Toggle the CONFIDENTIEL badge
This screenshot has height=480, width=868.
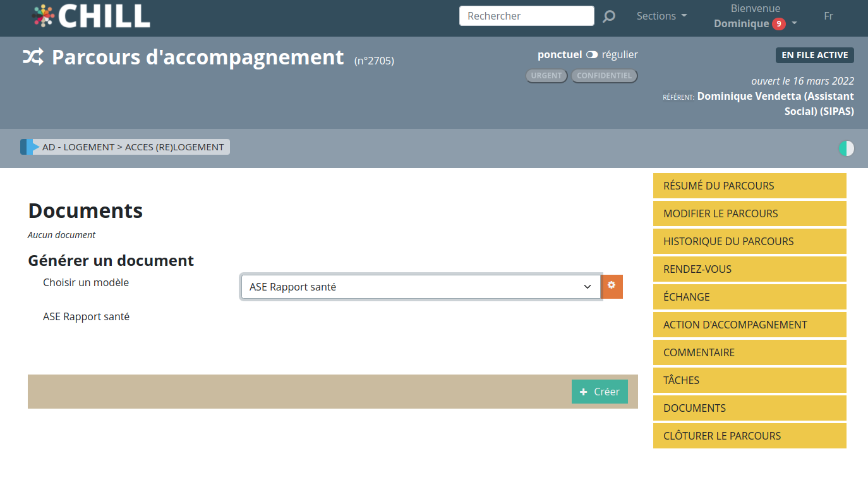[x=604, y=76]
